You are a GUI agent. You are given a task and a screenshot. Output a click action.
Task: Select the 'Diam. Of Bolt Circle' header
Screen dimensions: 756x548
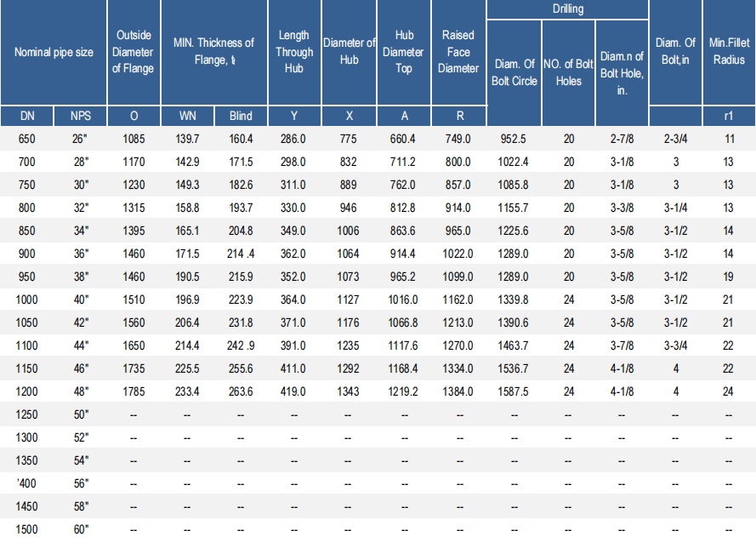click(514, 72)
